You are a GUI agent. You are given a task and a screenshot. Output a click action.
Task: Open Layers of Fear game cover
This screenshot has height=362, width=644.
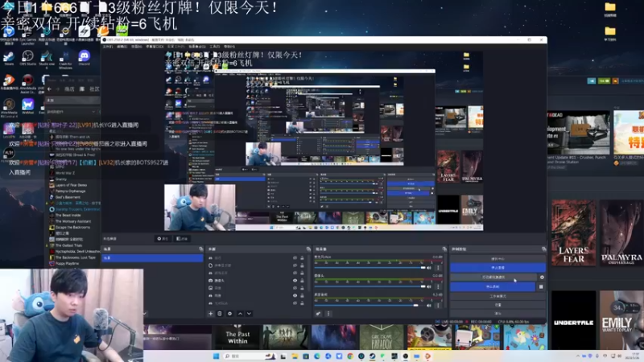[573, 232]
